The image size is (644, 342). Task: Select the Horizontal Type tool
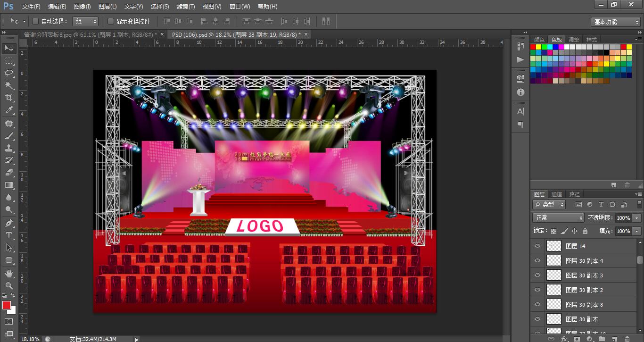9,235
